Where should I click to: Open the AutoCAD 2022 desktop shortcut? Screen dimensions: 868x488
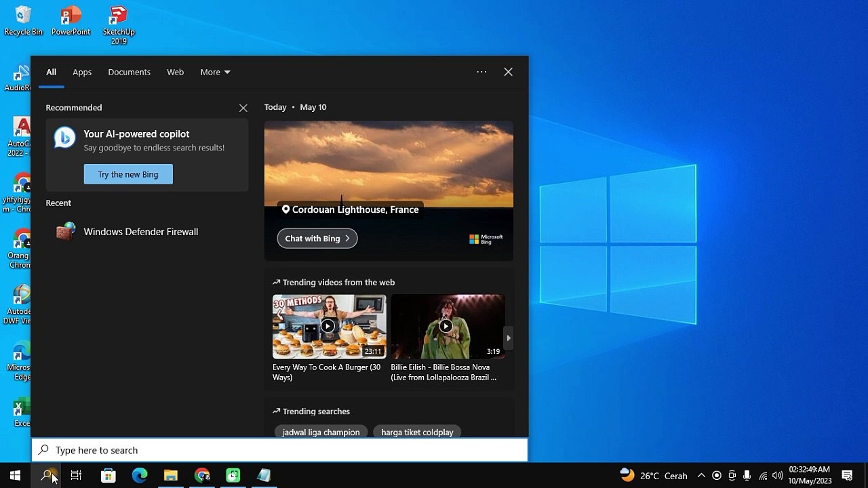pos(20,137)
